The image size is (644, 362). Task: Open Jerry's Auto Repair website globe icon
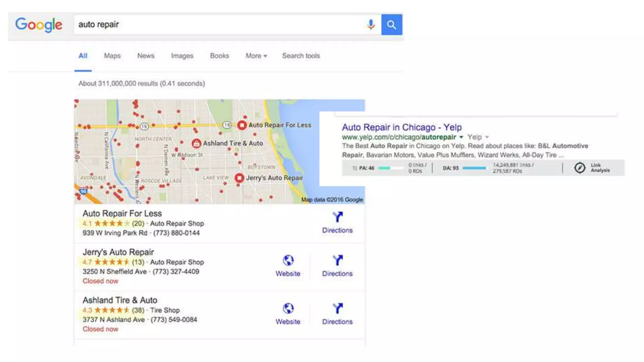(288, 261)
